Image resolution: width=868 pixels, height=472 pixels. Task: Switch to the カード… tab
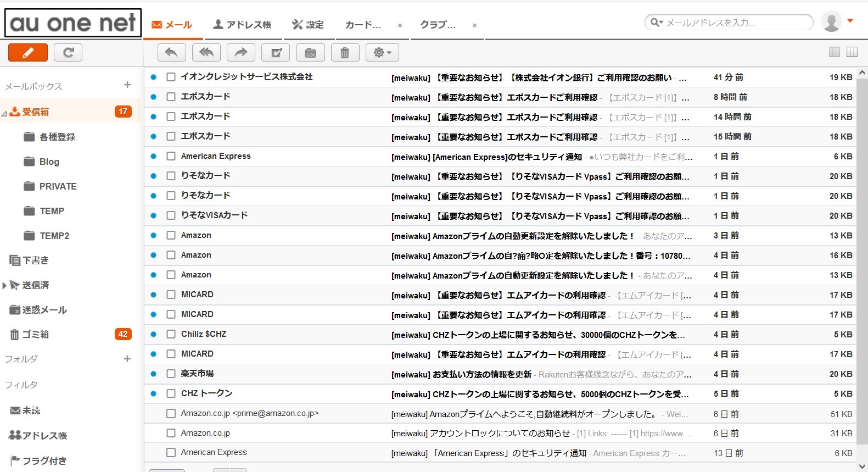tap(363, 25)
